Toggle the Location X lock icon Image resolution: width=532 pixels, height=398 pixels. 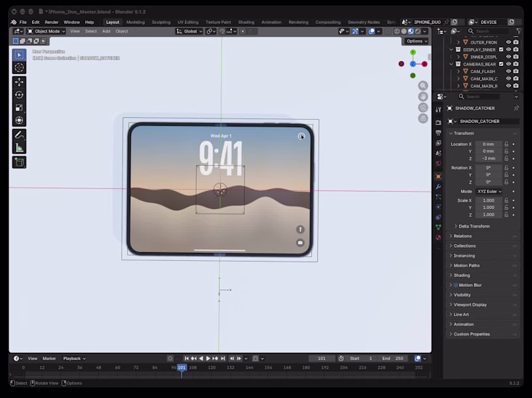coord(506,144)
